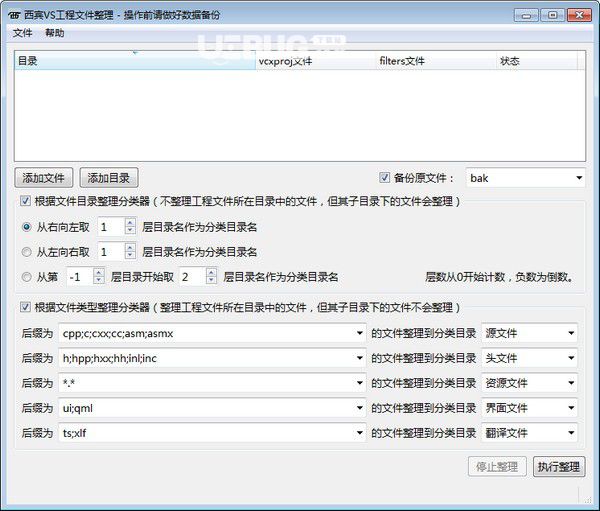Image resolution: width=600 pixels, height=511 pixels.
Task: Click the 从右向左取 number field
Action: click(x=111, y=227)
